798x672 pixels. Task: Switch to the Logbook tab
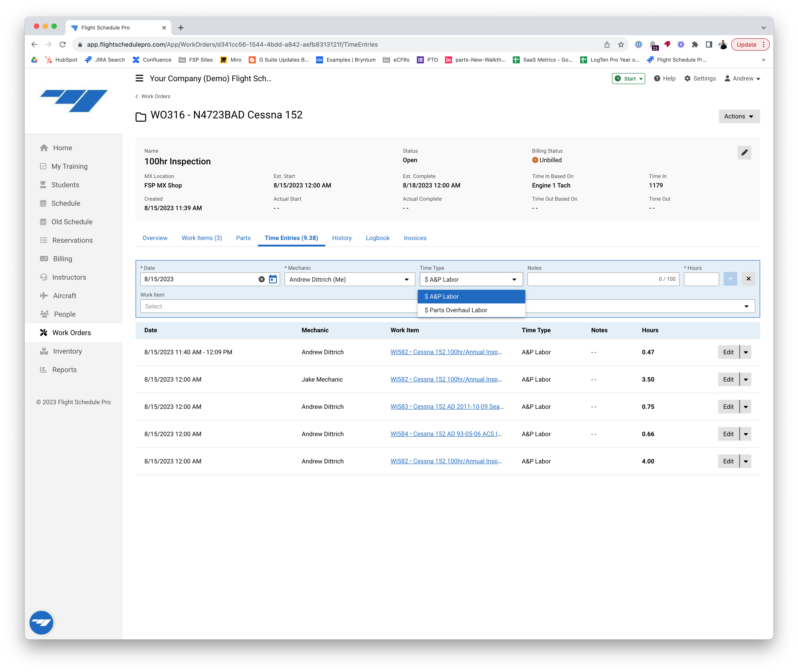(x=378, y=238)
